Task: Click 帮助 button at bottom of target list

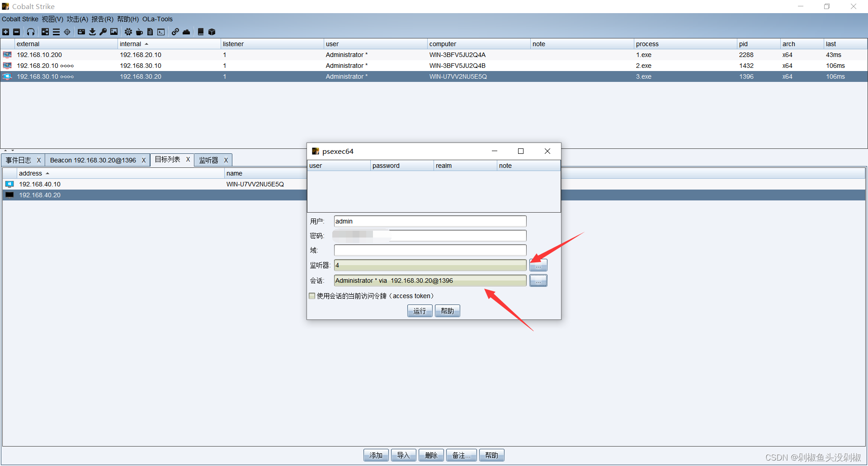Action: pyautogui.click(x=491, y=455)
